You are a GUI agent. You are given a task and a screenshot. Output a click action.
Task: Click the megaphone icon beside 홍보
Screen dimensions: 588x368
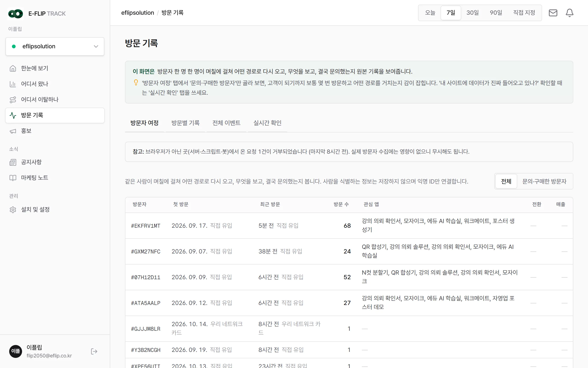(x=13, y=131)
